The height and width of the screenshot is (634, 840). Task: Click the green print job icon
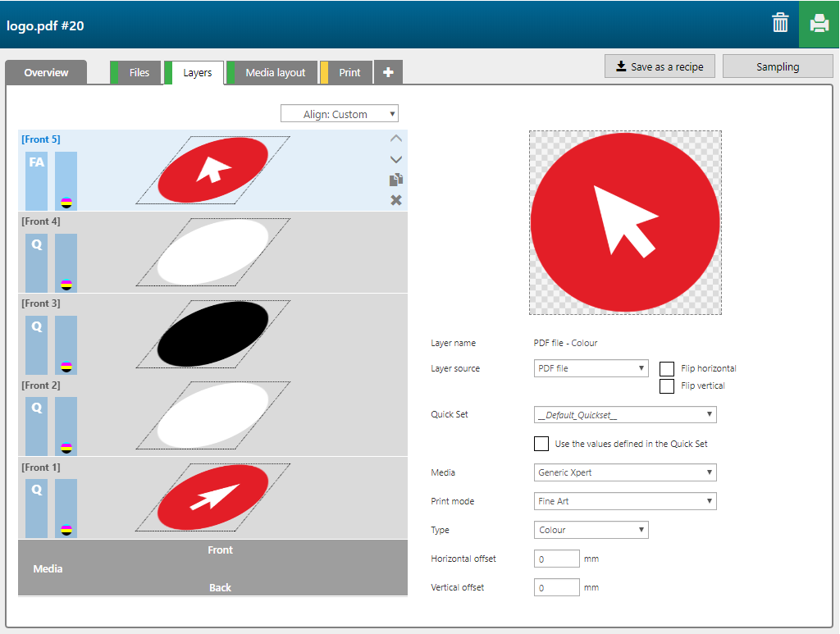pos(819,24)
